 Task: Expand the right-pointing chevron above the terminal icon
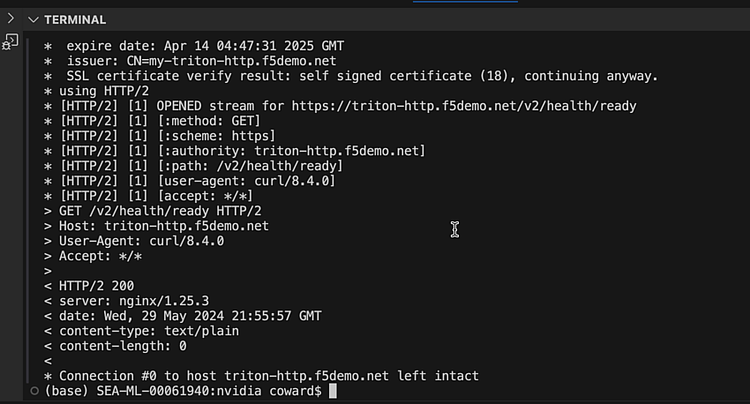pyautogui.click(x=11, y=19)
